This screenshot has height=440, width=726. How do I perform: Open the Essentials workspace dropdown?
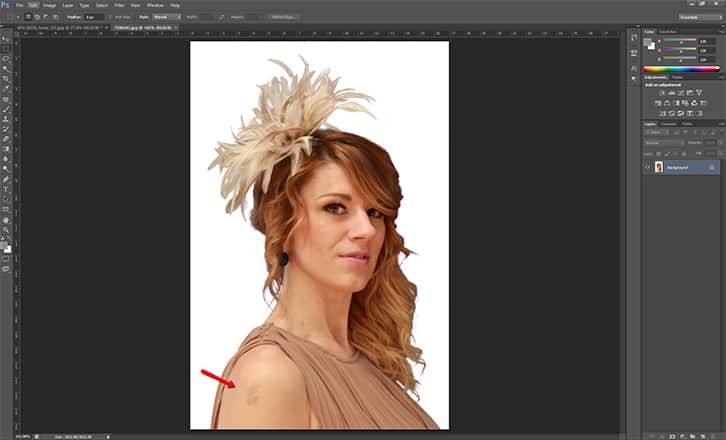[x=700, y=17]
